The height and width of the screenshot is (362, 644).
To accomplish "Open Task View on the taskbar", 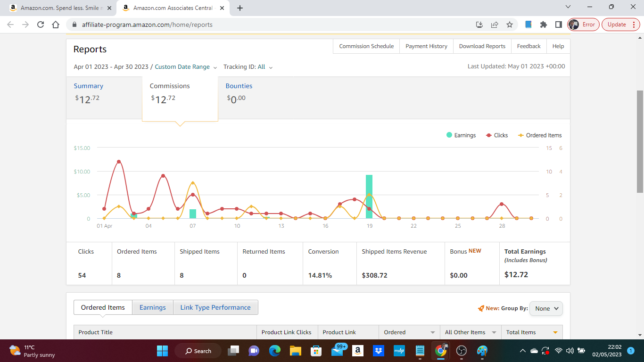I will click(233, 351).
